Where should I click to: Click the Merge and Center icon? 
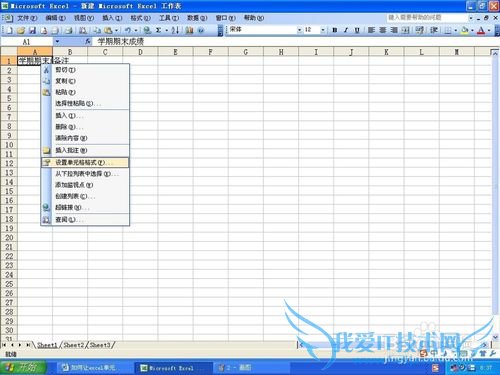pyautogui.click(x=405, y=30)
